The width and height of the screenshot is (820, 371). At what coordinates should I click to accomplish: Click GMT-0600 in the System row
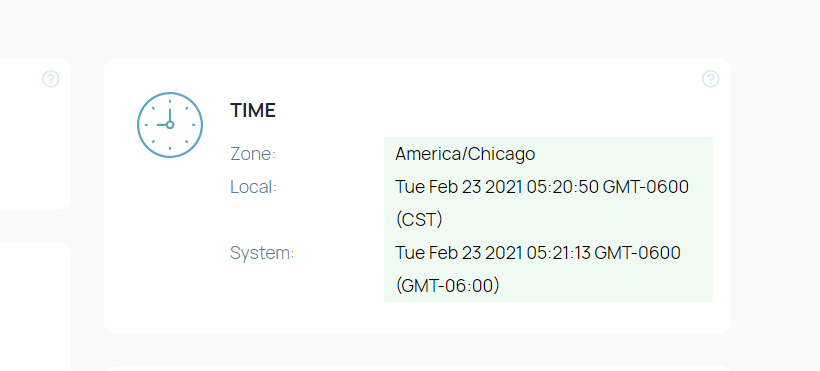click(638, 253)
